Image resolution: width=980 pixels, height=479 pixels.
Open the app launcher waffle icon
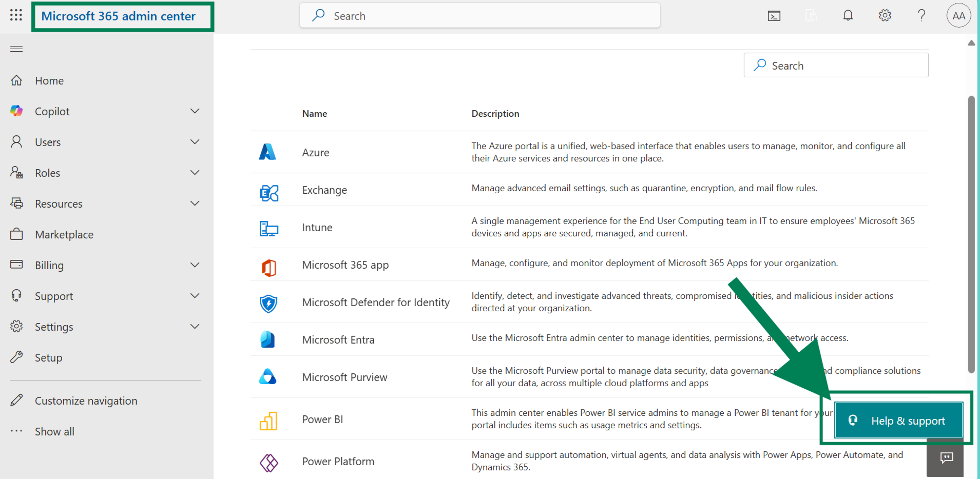[16, 15]
